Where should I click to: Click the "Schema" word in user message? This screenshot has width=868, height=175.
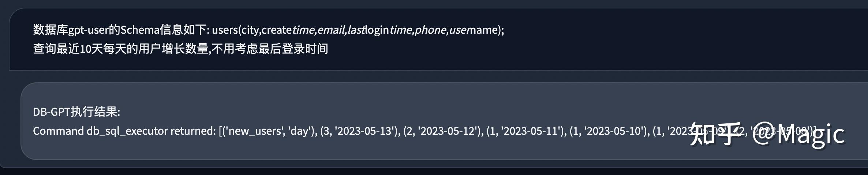pos(140,30)
